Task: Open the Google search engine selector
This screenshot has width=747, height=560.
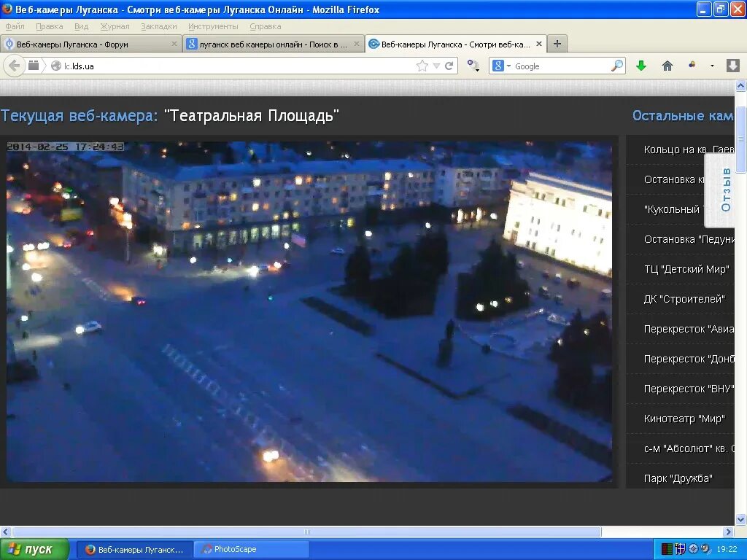Action: (x=502, y=66)
